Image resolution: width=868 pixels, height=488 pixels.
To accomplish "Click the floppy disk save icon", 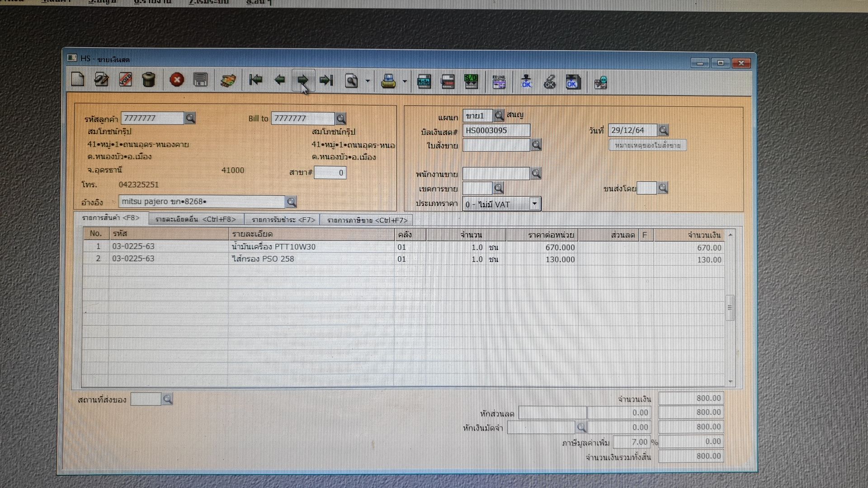I will [200, 80].
